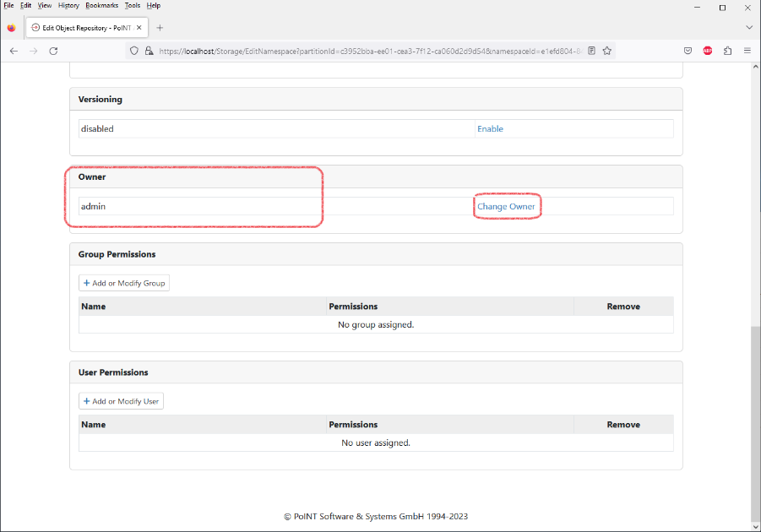Click the Enable versioning link
The image size is (761, 532).
(x=490, y=128)
